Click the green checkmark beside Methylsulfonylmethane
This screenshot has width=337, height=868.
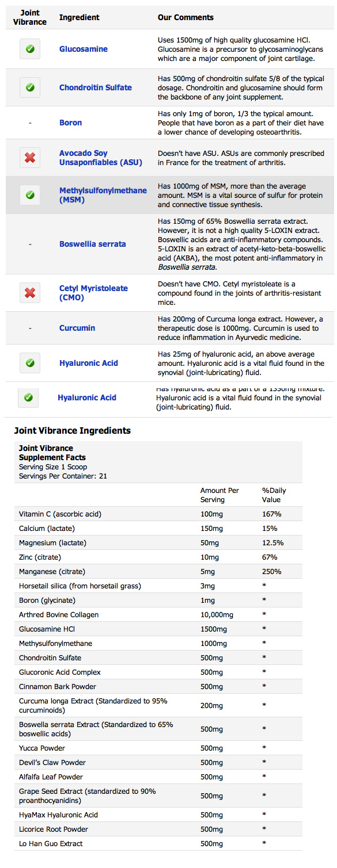coord(30,195)
